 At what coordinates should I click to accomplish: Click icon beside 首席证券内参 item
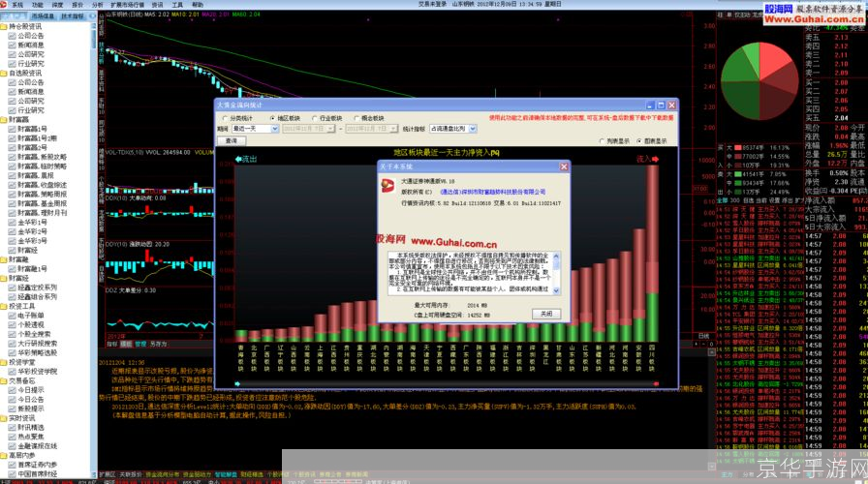pyautogui.click(x=13, y=465)
